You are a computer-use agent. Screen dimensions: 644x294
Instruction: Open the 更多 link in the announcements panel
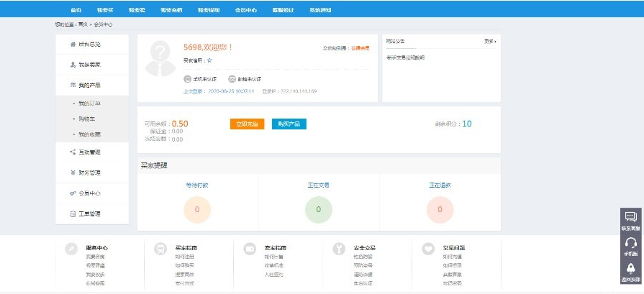(490, 42)
